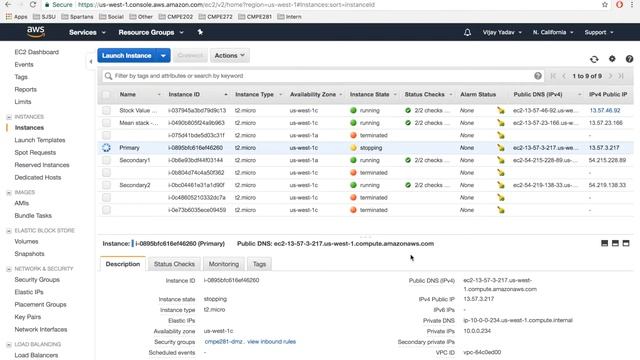Image resolution: width=640 pixels, height=360 pixels.
Task: Open Security Groups in sidebar
Action: [37, 280]
